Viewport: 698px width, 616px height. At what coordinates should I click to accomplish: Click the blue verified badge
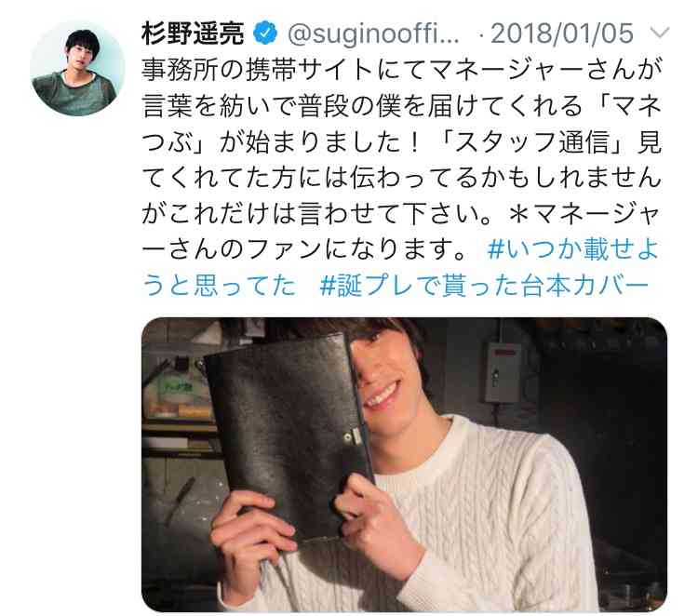click(x=265, y=33)
